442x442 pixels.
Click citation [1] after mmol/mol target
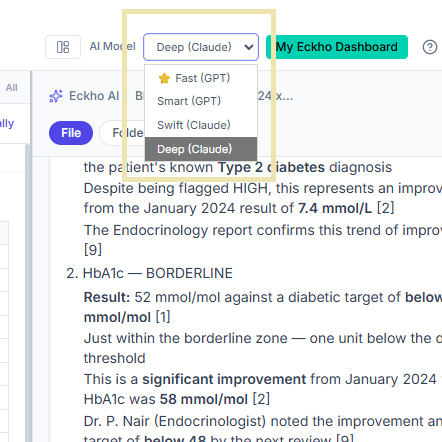coord(163,317)
